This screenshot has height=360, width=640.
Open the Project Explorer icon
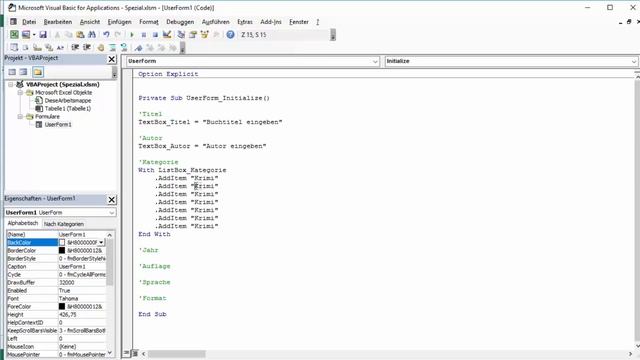coord(181,35)
